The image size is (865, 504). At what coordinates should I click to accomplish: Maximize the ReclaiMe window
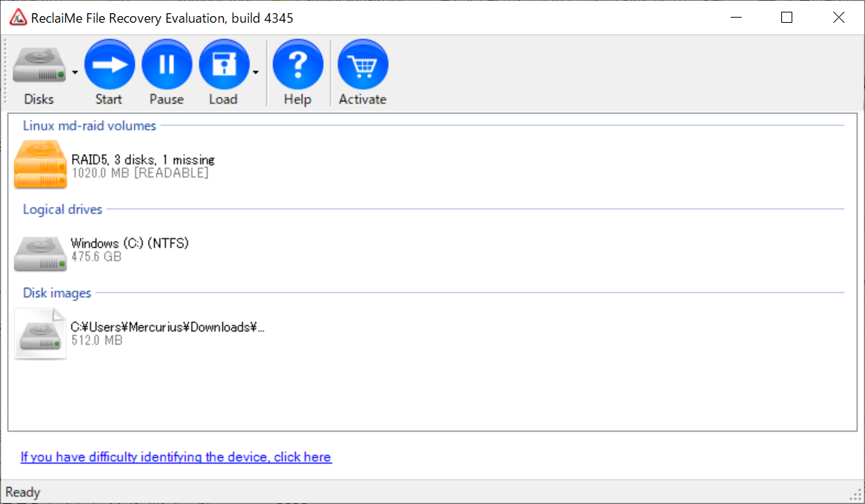pyautogui.click(x=786, y=18)
